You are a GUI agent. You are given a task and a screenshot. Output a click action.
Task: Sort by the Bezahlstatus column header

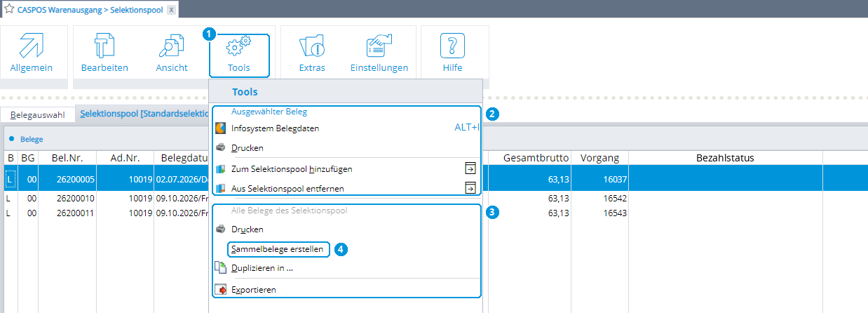(725, 158)
